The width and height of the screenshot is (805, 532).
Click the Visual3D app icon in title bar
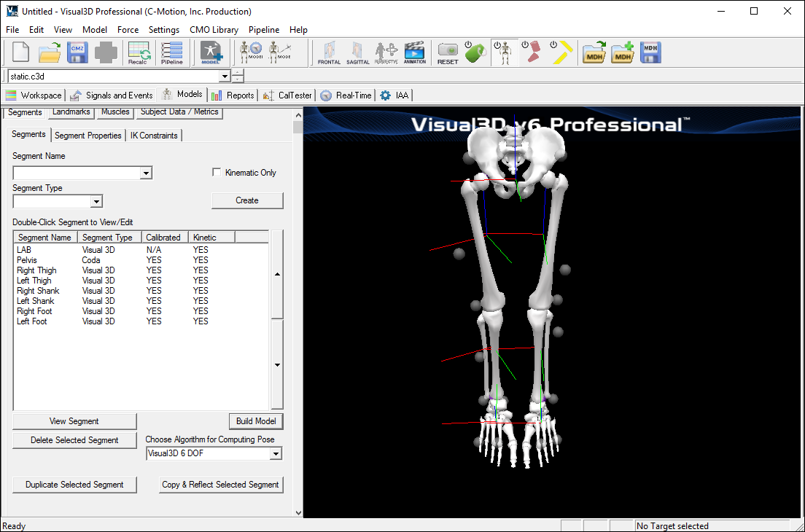point(12,11)
